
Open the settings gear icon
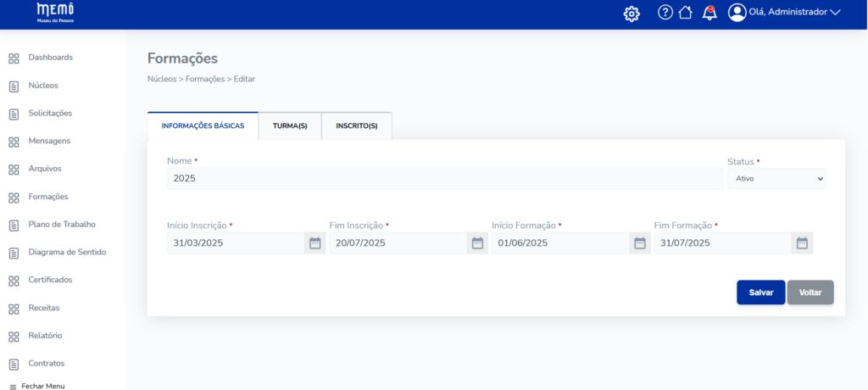[631, 14]
